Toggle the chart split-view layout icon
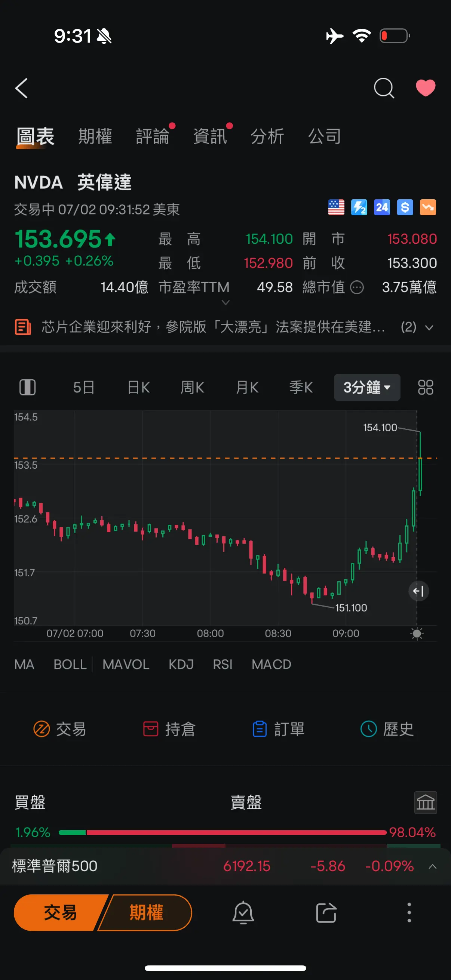Screen dimensions: 451x980 27,387
